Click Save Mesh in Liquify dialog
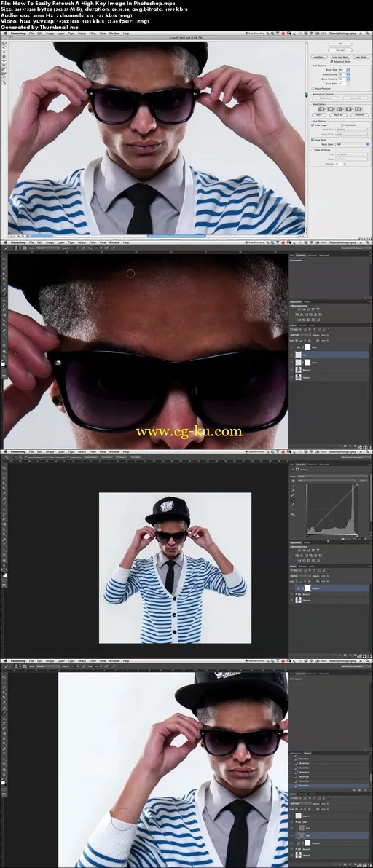Image resolution: width=373 pixels, height=868 pixels. 361,57
